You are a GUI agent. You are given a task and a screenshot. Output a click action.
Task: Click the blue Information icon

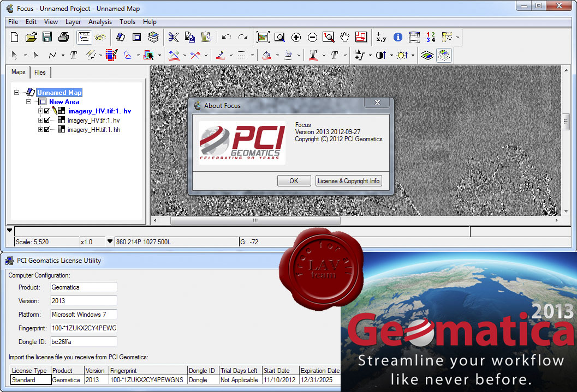pyautogui.click(x=398, y=37)
